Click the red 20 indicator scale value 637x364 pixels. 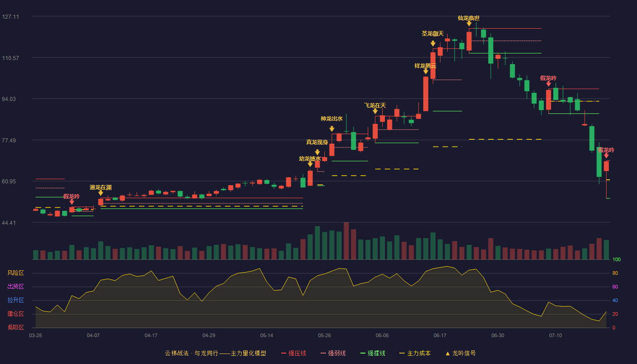point(615,314)
